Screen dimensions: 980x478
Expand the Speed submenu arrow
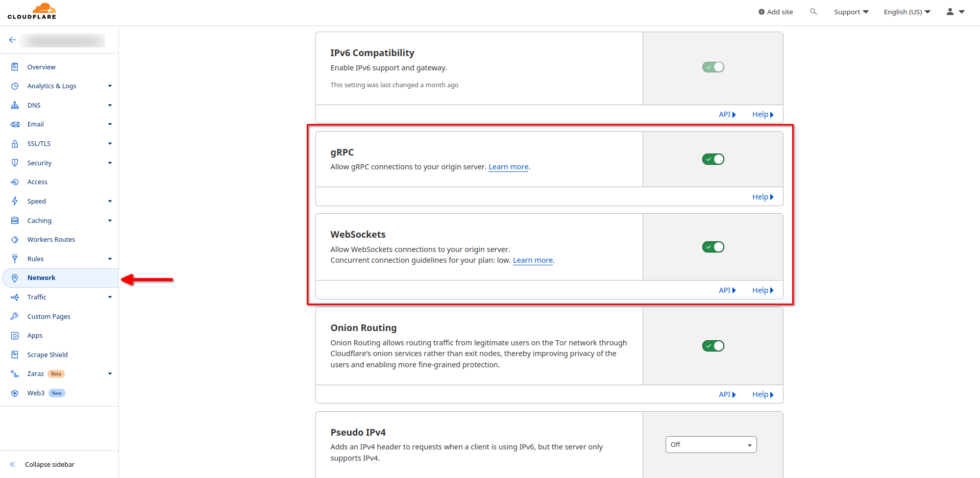[x=110, y=201]
